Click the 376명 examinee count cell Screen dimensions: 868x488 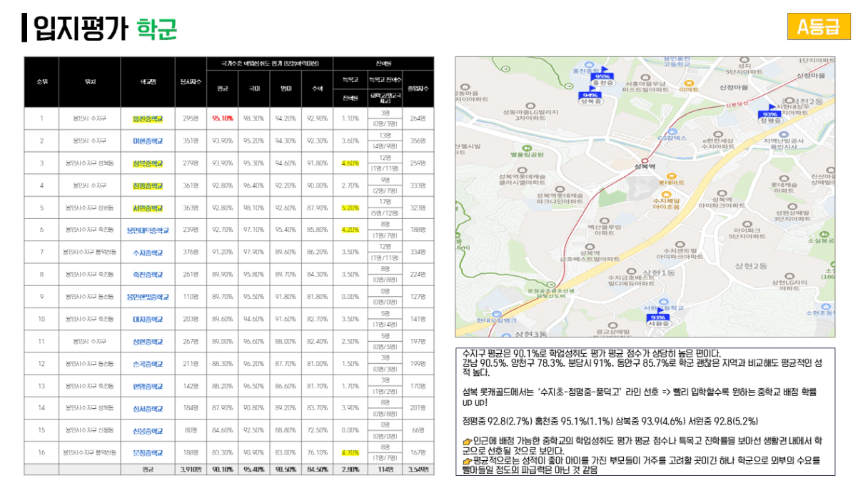point(191,253)
